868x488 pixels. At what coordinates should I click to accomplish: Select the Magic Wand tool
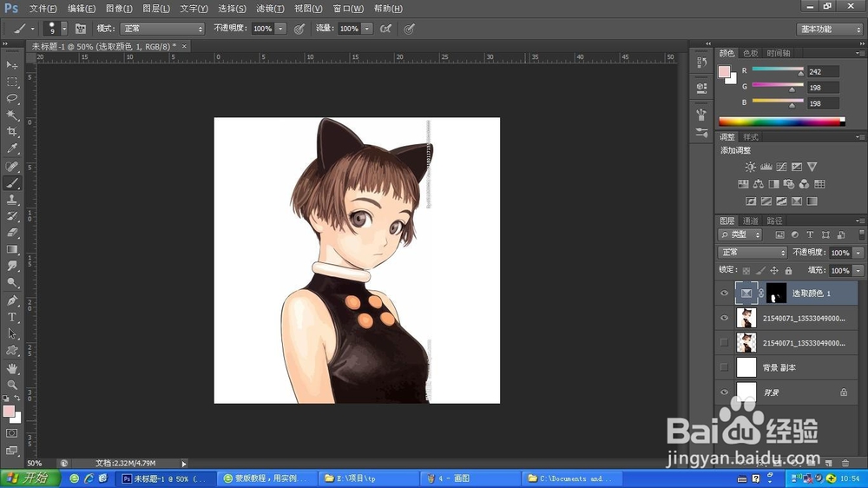(11, 115)
